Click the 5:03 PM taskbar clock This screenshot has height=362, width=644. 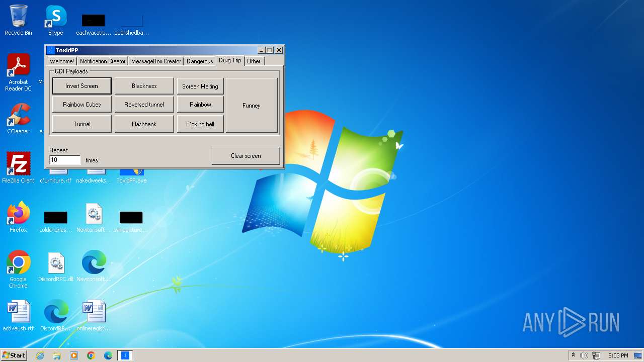pyautogui.click(x=618, y=355)
